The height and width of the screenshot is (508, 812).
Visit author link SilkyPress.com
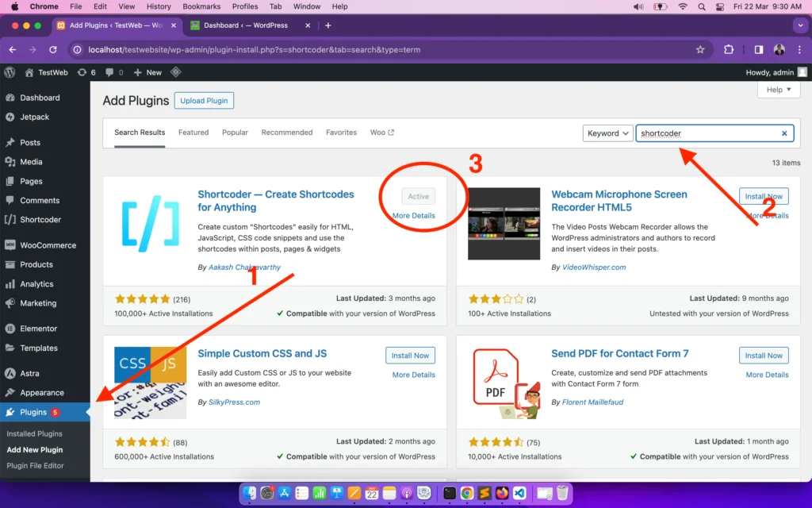234,402
